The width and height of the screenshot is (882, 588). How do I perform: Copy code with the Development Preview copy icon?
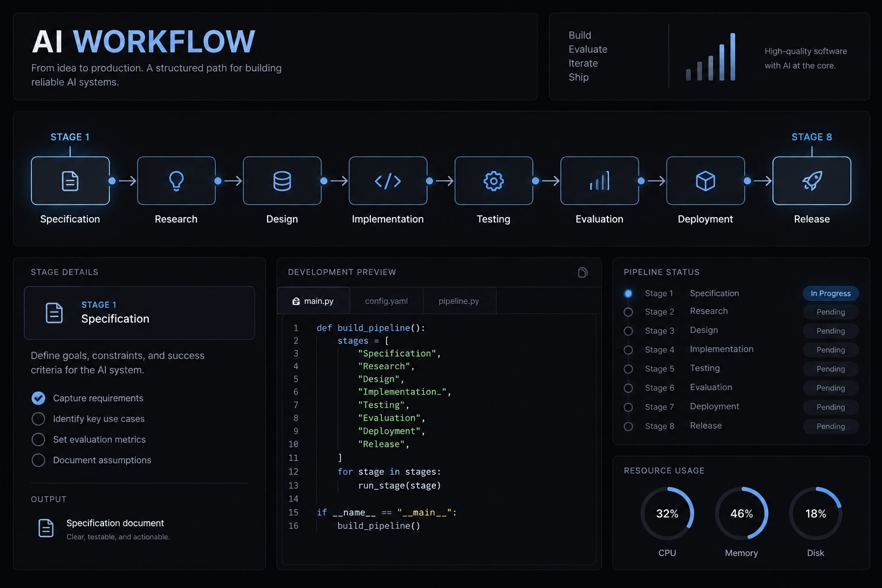coord(583,272)
